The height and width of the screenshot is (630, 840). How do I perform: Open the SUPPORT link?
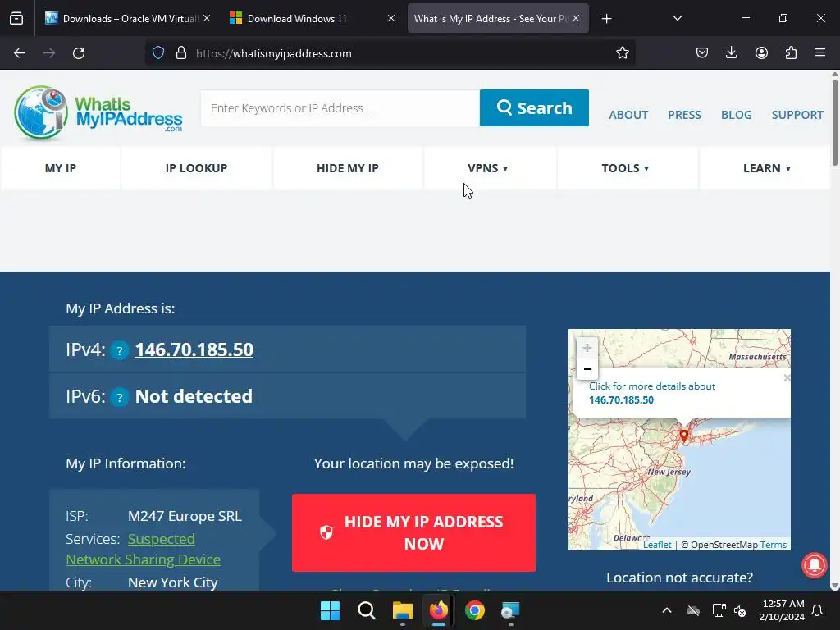797,115
